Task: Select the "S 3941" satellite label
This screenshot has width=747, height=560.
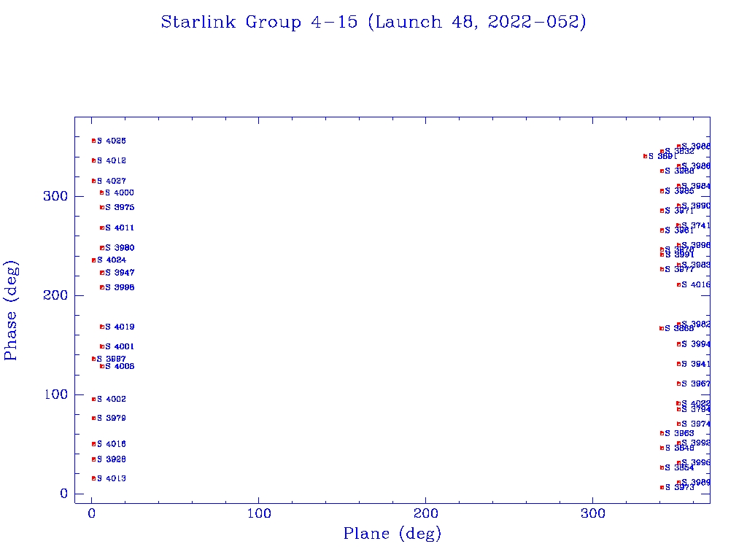Action: coord(695,365)
